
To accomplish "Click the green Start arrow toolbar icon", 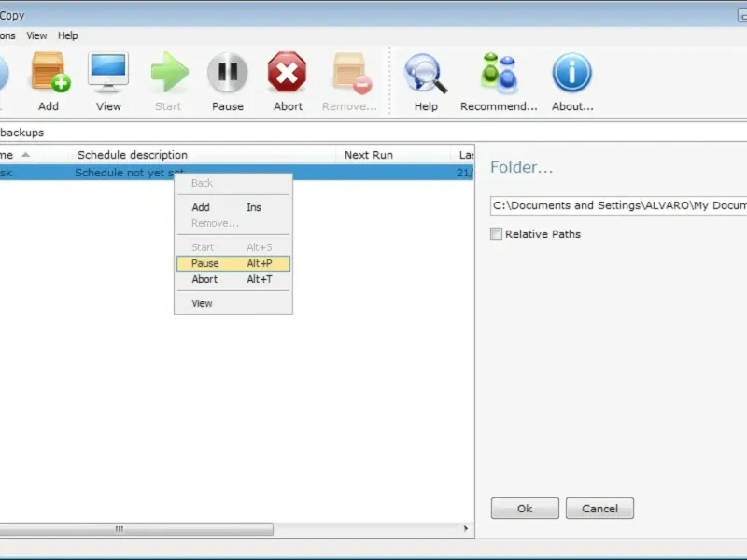I will tap(168, 81).
